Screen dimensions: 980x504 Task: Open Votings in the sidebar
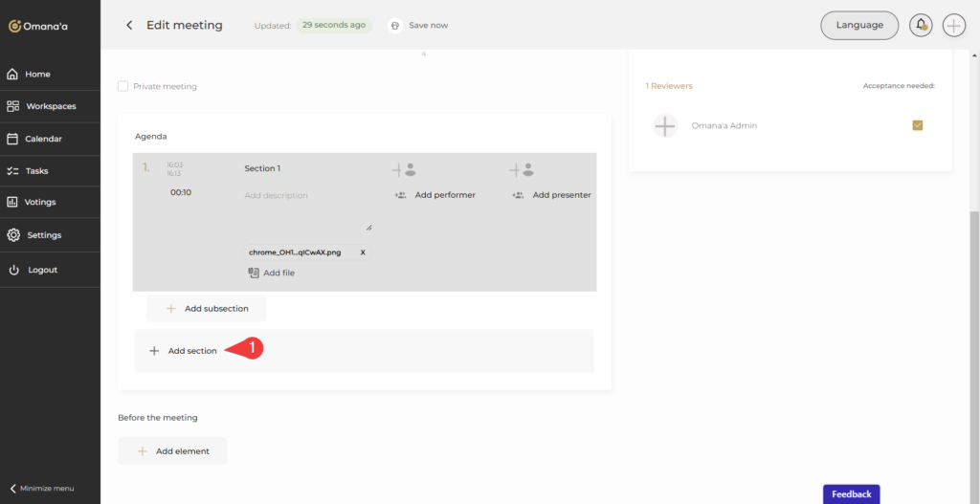(40, 203)
